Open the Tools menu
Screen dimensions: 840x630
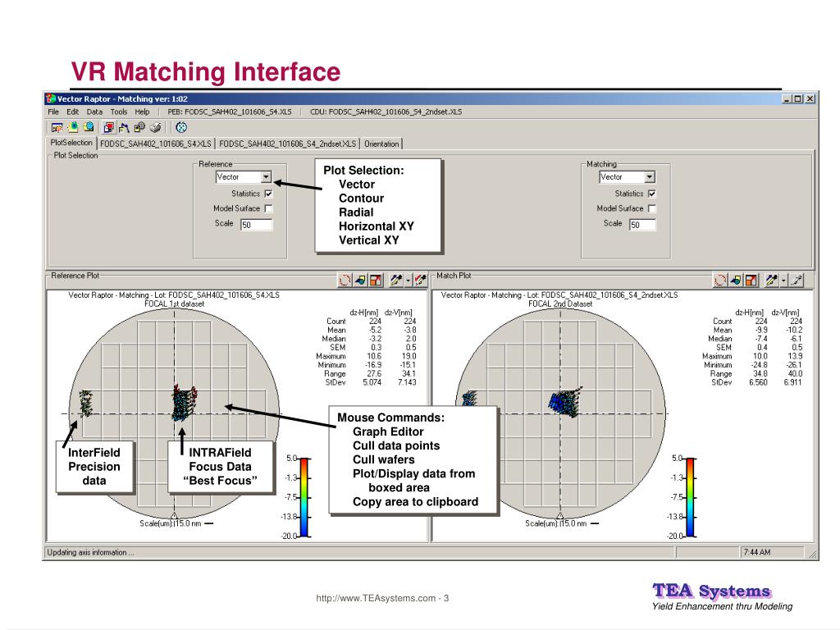pyautogui.click(x=119, y=112)
